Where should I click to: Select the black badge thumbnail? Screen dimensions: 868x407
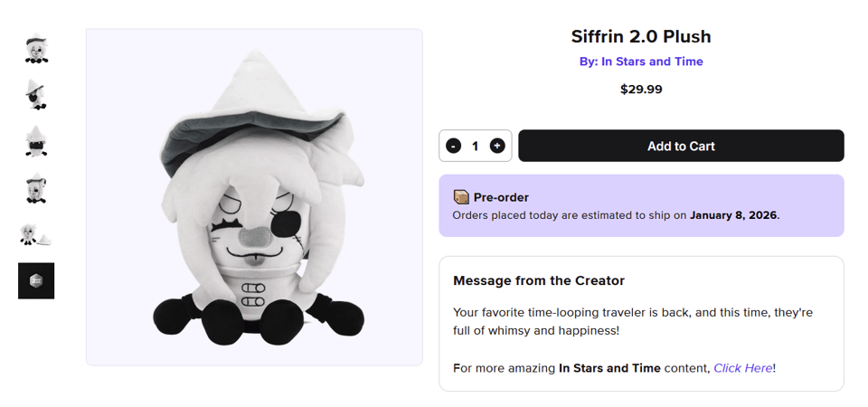[x=36, y=280]
